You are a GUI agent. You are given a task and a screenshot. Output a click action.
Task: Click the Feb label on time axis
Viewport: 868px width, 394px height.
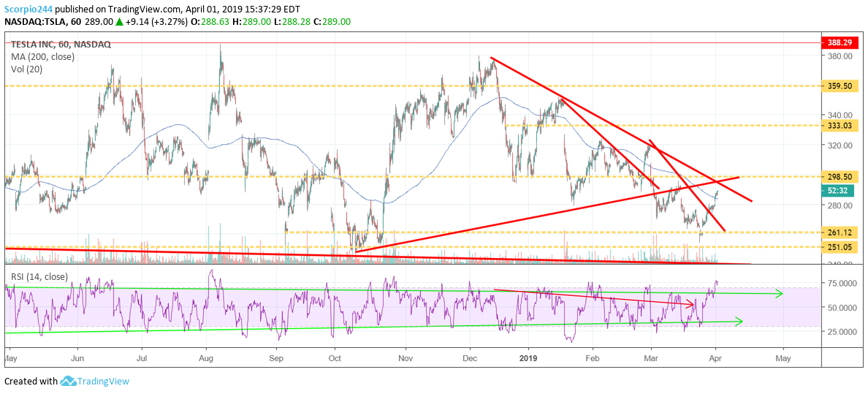[593, 358]
